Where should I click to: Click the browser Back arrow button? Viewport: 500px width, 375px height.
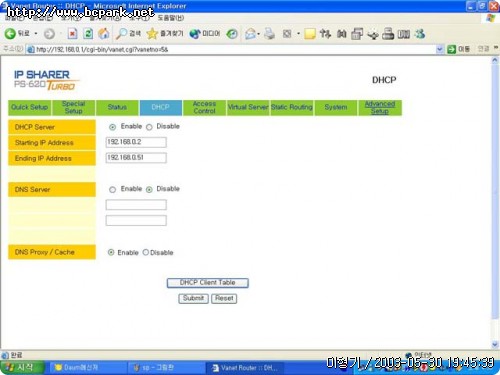(x=10, y=33)
